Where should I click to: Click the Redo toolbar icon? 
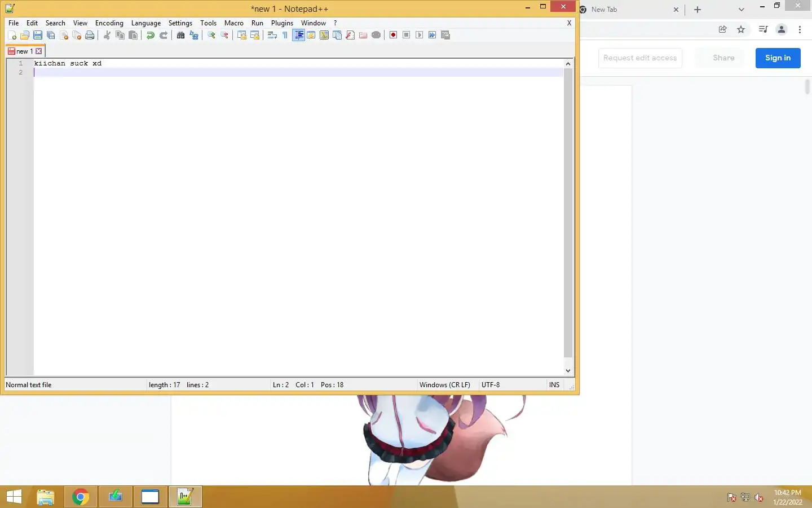[x=164, y=35]
